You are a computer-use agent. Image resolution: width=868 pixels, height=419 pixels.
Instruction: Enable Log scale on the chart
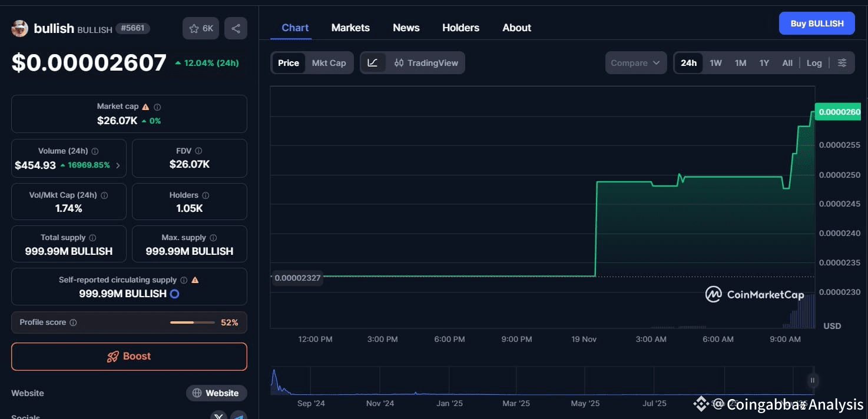[814, 62]
